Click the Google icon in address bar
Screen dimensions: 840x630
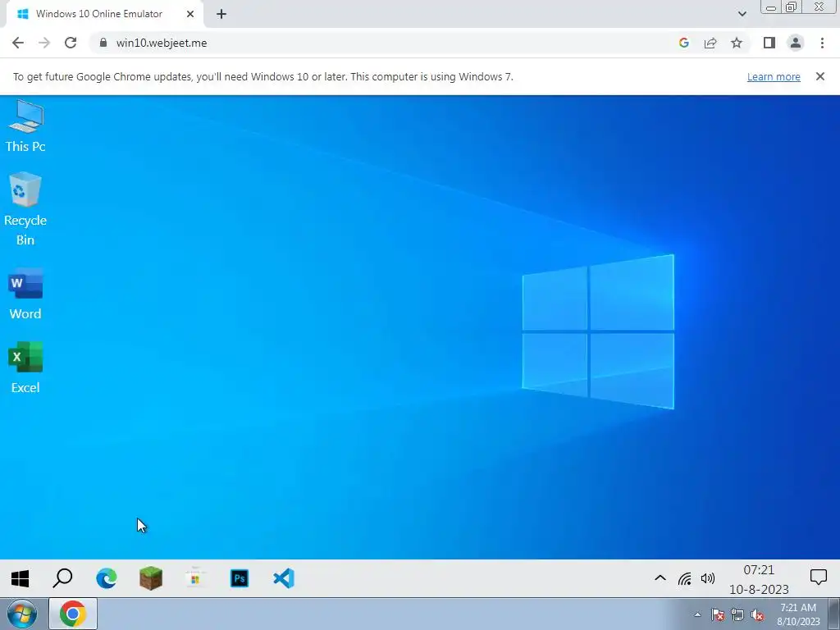point(683,43)
